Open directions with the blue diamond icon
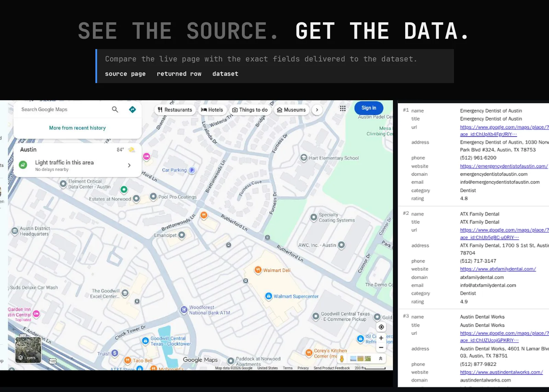 [x=132, y=109]
